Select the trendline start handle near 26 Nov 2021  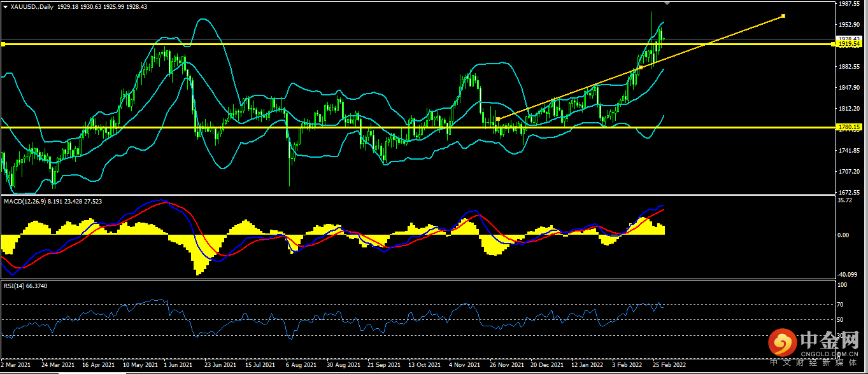(x=498, y=118)
